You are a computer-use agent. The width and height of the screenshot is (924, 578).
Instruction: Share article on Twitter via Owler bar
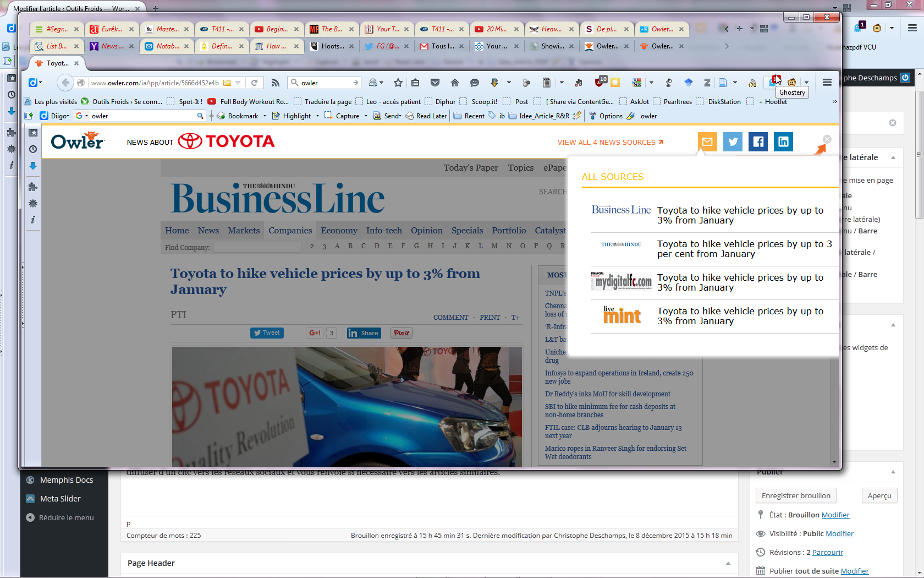[x=733, y=142]
